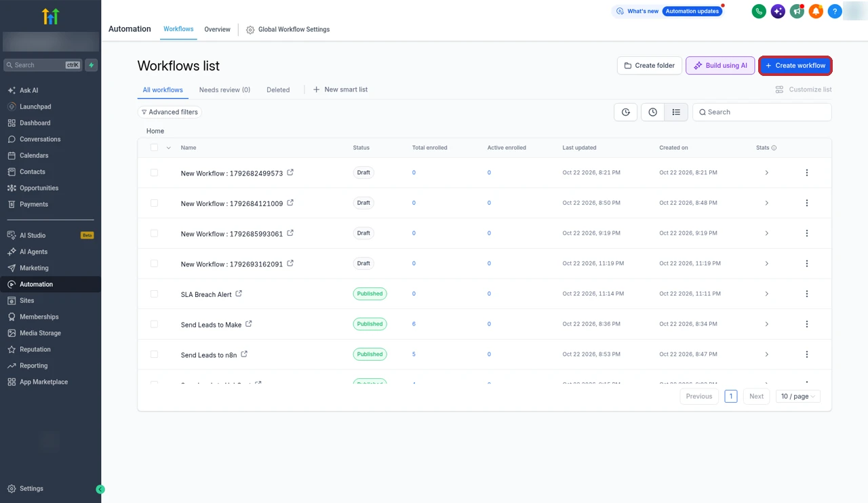Image resolution: width=868 pixels, height=503 pixels.
Task: Open the Deleted tab
Action: pos(278,89)
